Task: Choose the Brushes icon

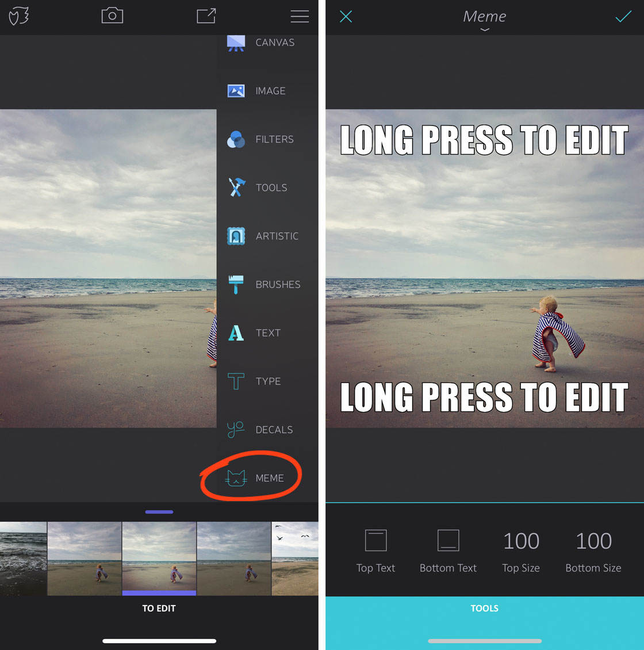Action: pyautogui.click(x=236, y=284)
